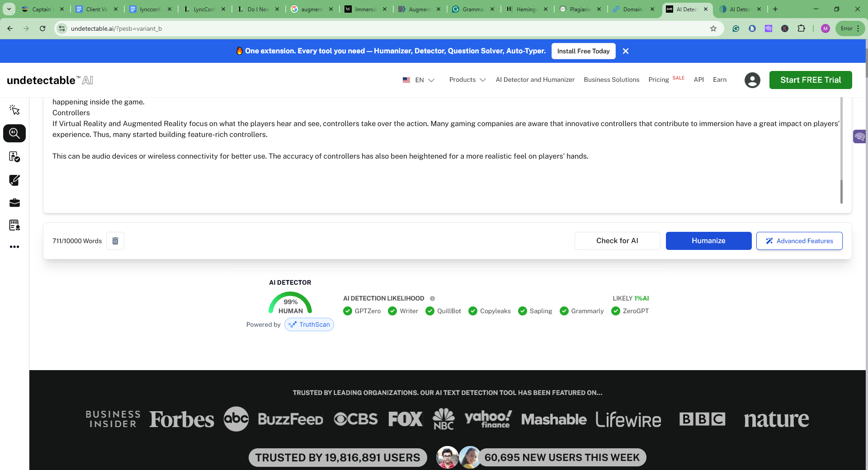
Task: Click the AI detection likelihood info icon
Action: [x=432, y=298]
